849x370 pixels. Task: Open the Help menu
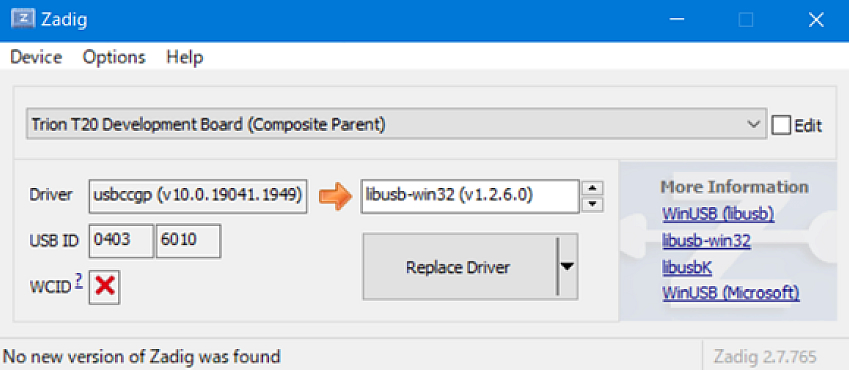(185, 57)
